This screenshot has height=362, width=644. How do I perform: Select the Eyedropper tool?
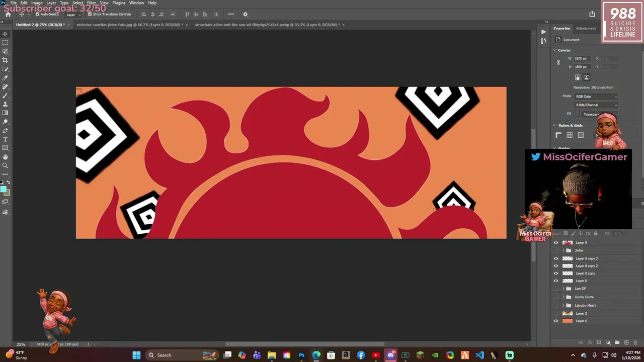(x=5, y=78)
